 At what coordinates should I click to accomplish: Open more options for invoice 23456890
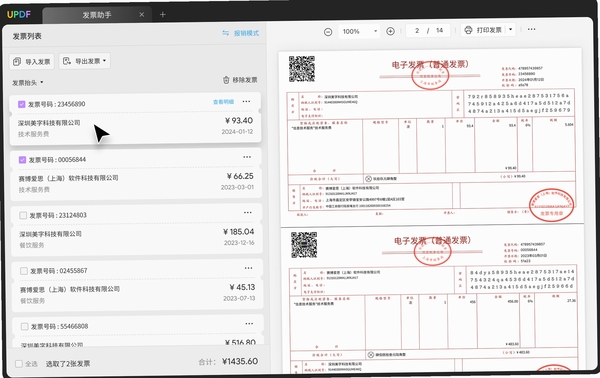click(246, 101)
